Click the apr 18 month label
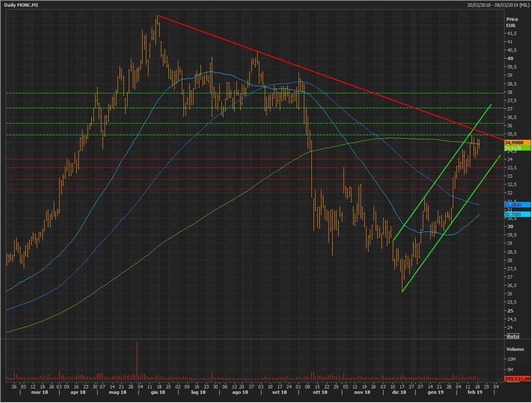Screen dimensions: 532x403 pyautogui.click(x=78, y=392)
